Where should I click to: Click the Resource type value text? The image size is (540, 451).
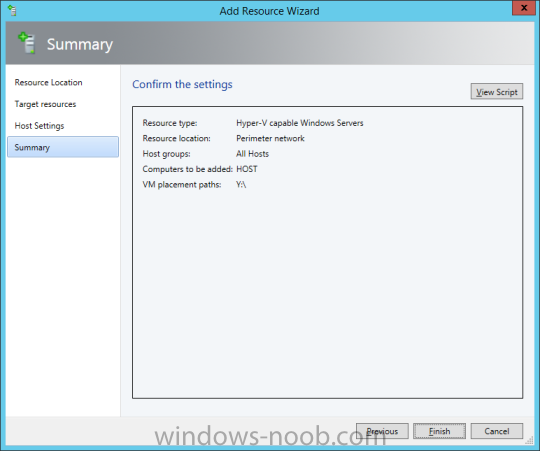300,123
